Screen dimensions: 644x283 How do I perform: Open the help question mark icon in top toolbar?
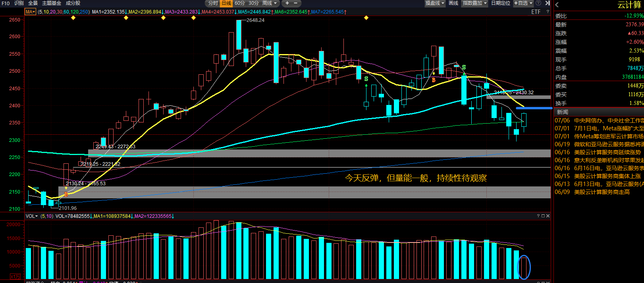(538, 3)
